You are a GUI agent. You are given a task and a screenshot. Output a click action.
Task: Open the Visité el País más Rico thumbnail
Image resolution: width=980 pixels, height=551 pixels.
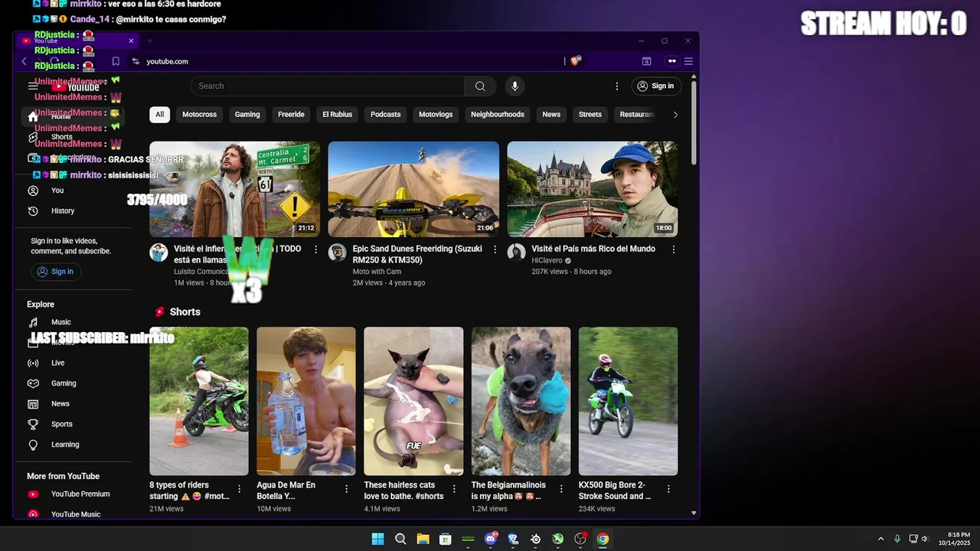pyautogui.click(x=593, y=189)
